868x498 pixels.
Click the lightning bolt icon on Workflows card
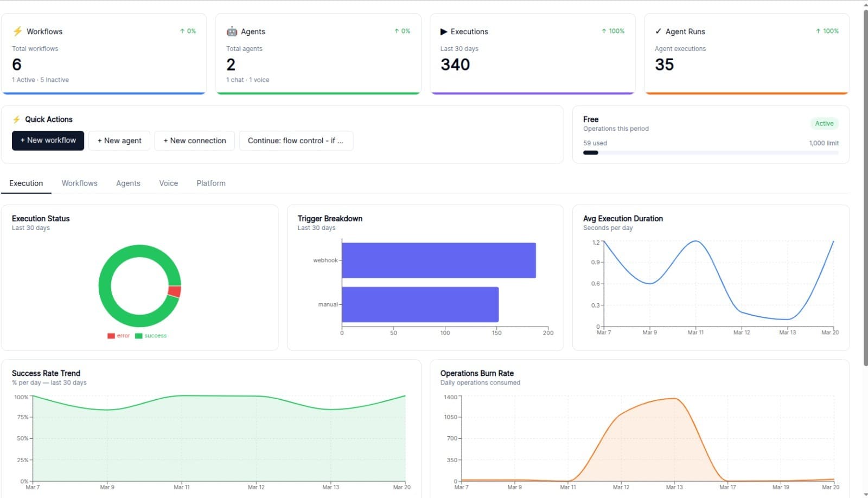(17, 31)
